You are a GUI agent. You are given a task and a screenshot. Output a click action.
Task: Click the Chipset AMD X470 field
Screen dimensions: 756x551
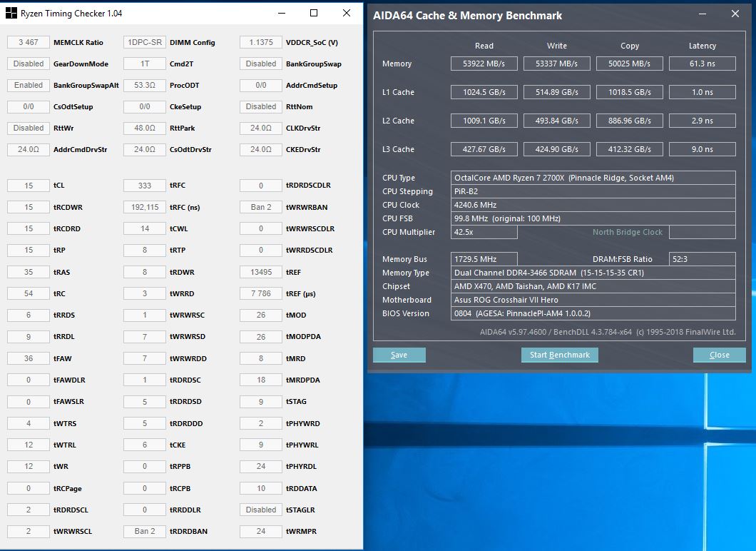click(593, 286)
